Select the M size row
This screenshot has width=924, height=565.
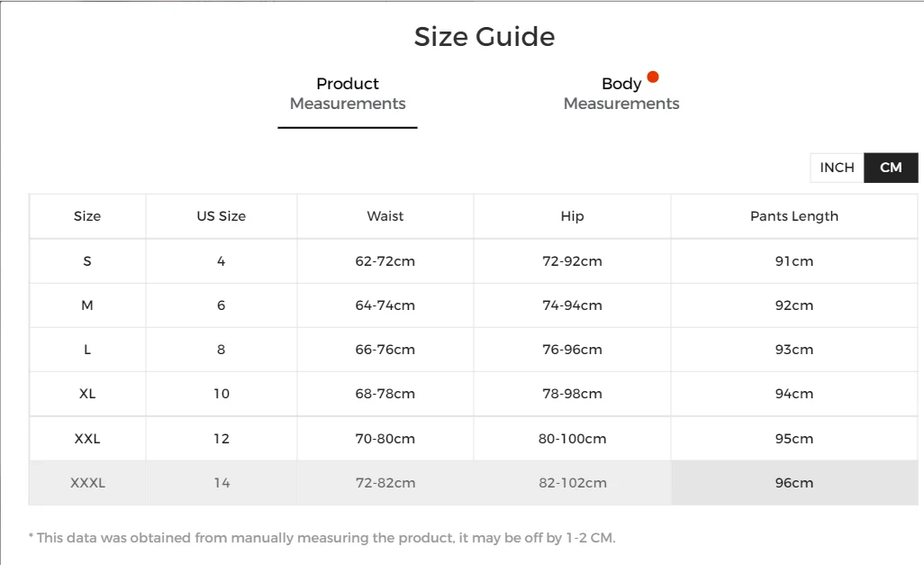[87, 305]
